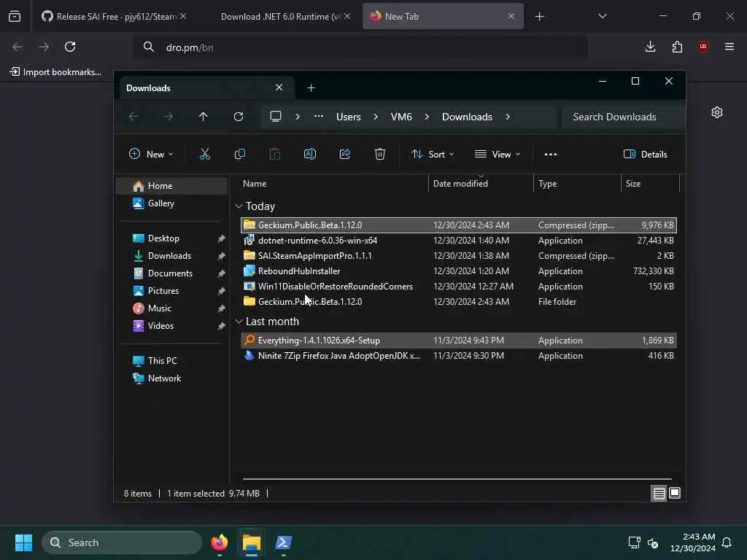Open Firefox downloads panel icon
Screen dimensions: 747x560
(650, 47)
